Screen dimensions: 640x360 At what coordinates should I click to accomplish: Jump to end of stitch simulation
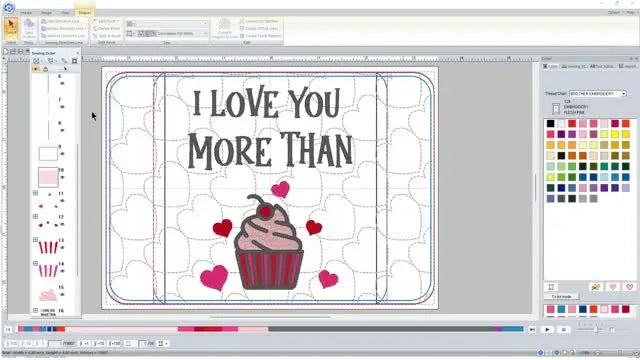pos(532,329)
